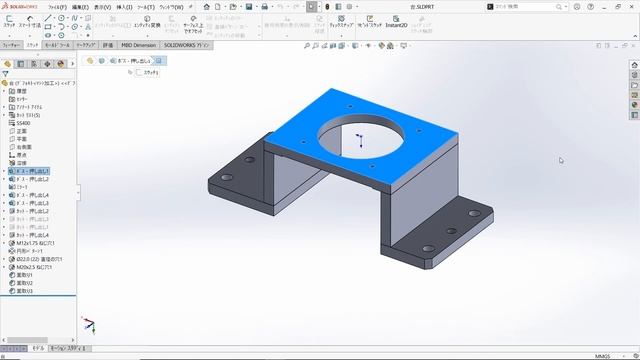This screenshot has height=360, width=640.
Task: Click the feature tree filter icon
Action: click(5, 74)
